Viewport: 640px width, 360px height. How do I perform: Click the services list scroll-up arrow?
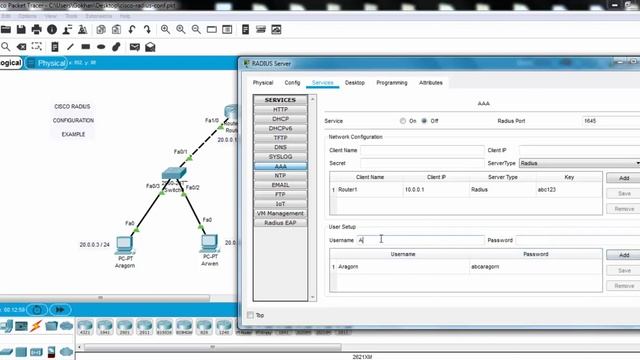pyautogui.click(x=313, y=99)
